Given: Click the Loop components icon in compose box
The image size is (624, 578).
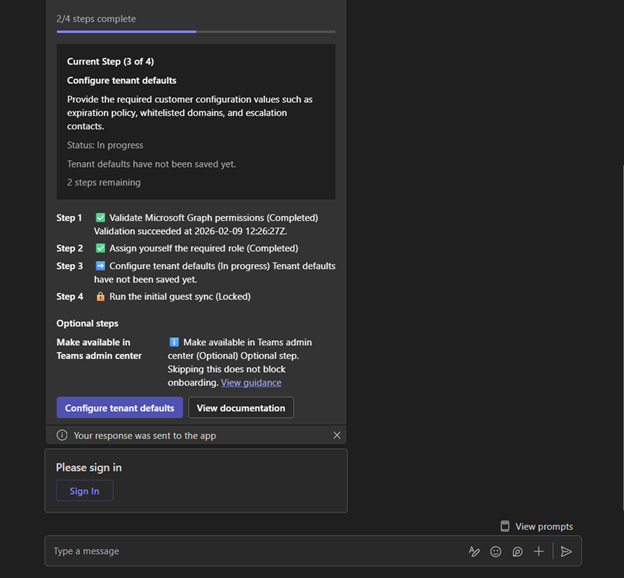Looking at the screenshot, I should tap(517, 551).
